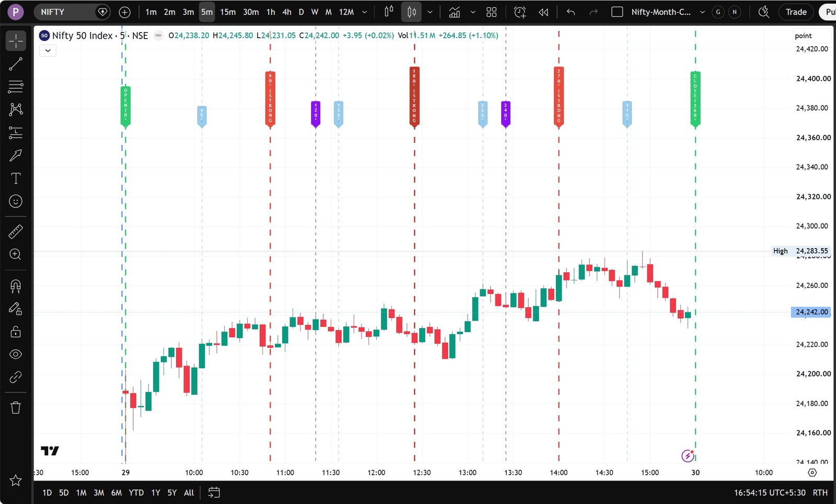Open the favorites star toolbar
The width and height of the screenshot is (836, 504).
16,480
